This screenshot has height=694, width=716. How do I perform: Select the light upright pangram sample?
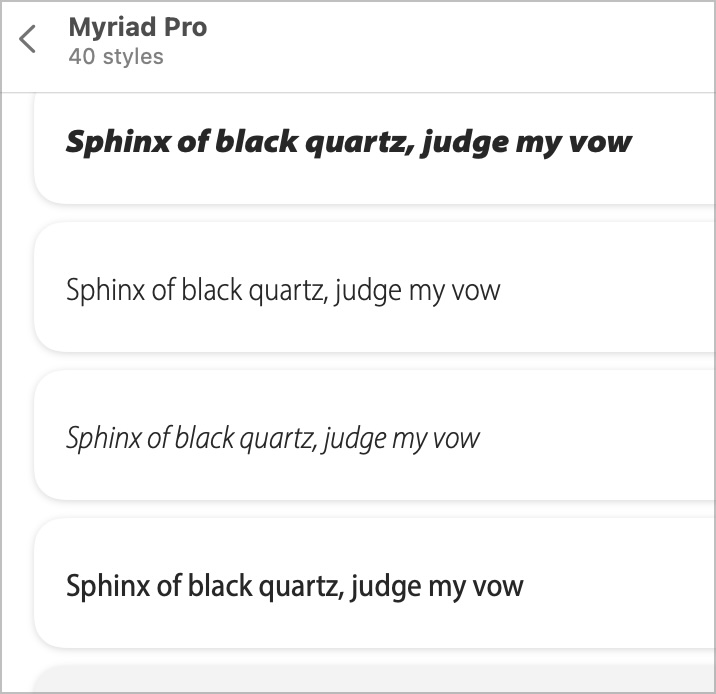pos(283,291)
